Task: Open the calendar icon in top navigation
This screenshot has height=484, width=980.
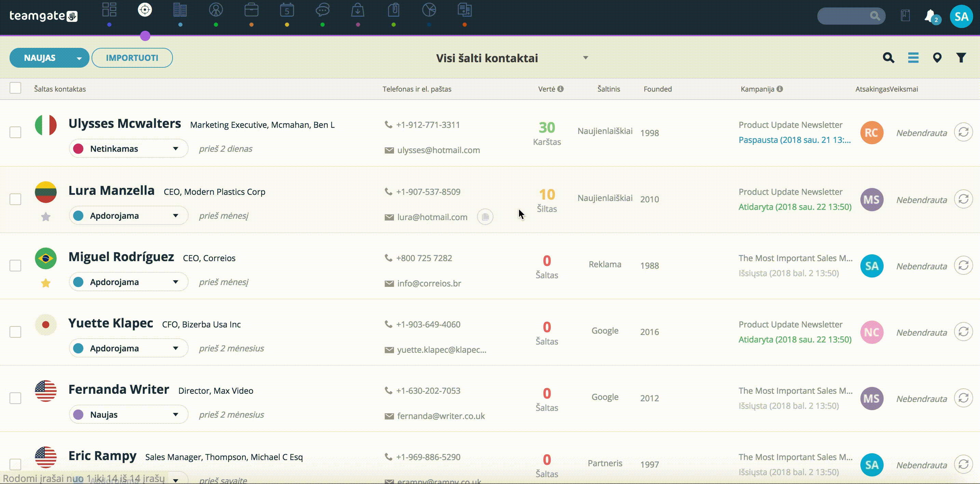Action: click(287, 10)
